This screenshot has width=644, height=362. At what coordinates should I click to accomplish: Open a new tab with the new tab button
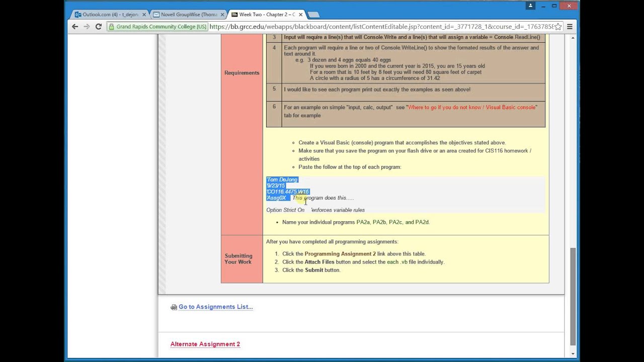coord(313,15)
